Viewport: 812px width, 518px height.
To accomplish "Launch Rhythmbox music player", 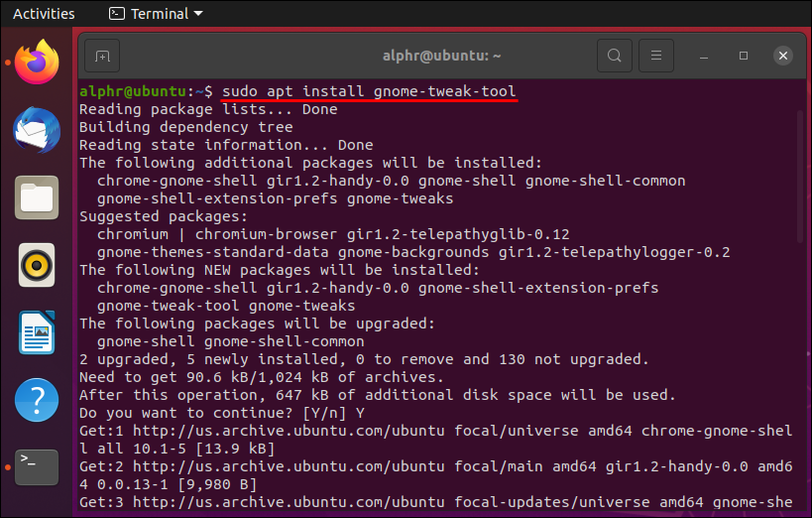I will pos(37,265).
